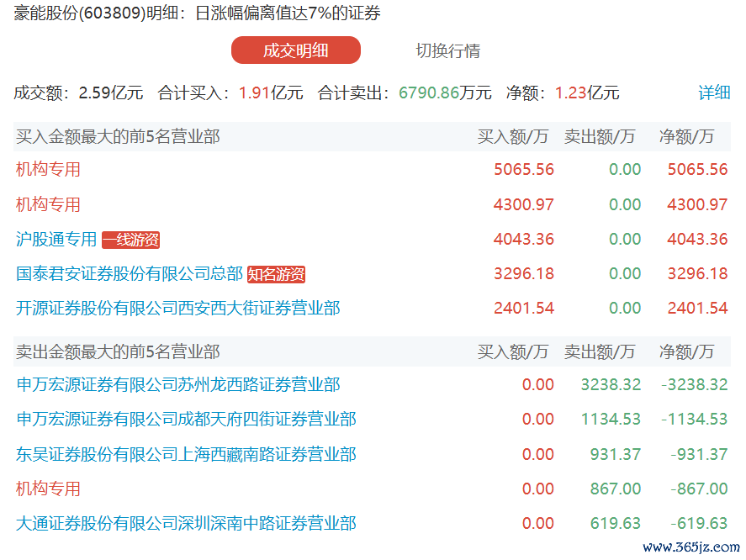Click the 合计卖出 6790.86万元 figure
The height and width of the screenshot is (560, 746).
point(445,92)
